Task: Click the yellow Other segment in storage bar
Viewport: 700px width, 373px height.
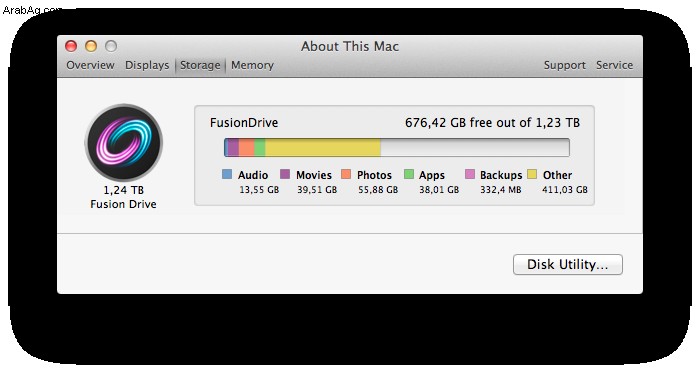Action: (323, 147)
